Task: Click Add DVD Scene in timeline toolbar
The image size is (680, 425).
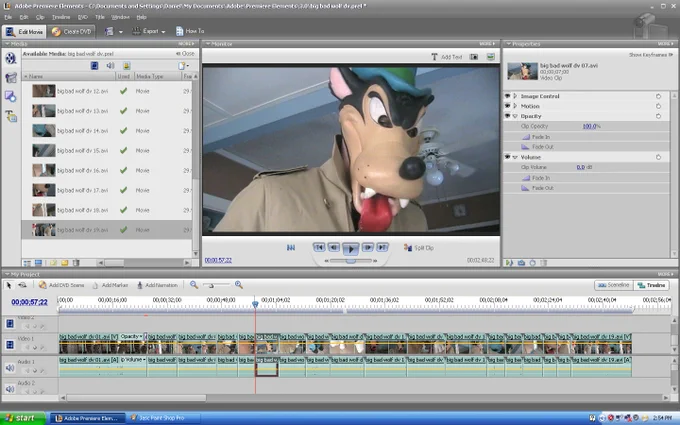Action: tap(61, 285)
